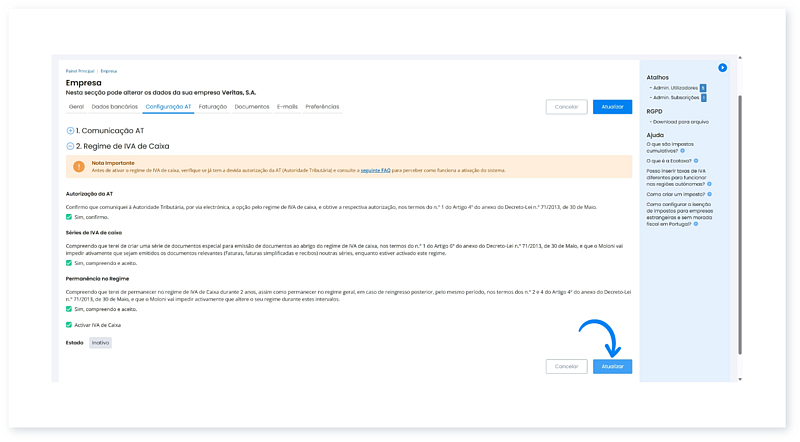This screenshot has width=800, height=442.
Task: Open Admin. Utilizadores shortcut
Action: (676, 88)
